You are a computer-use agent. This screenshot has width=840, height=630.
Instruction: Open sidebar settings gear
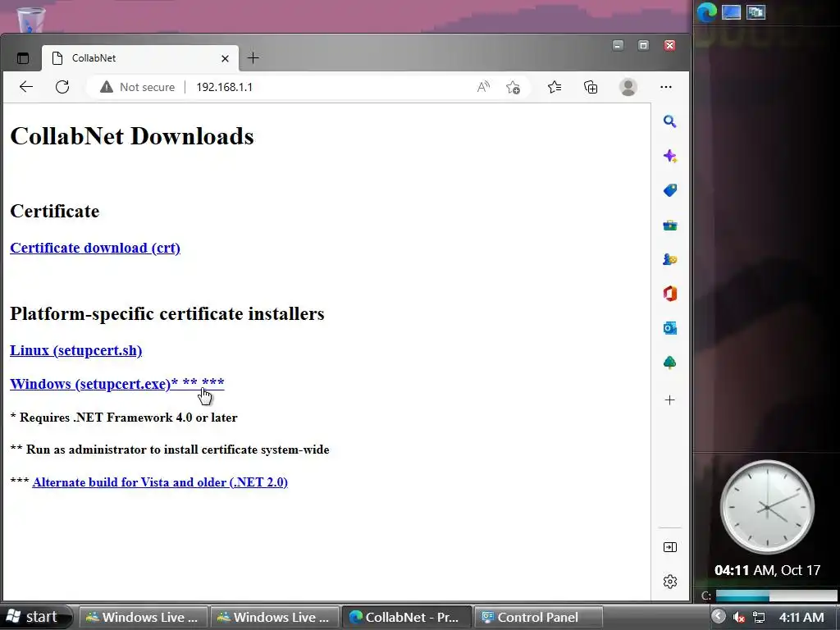669,582
